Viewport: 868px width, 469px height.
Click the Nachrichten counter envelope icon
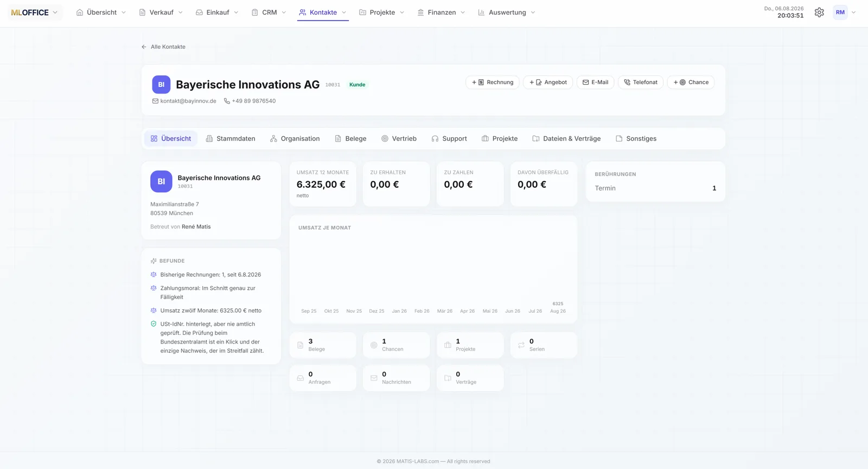coord(374,378)
